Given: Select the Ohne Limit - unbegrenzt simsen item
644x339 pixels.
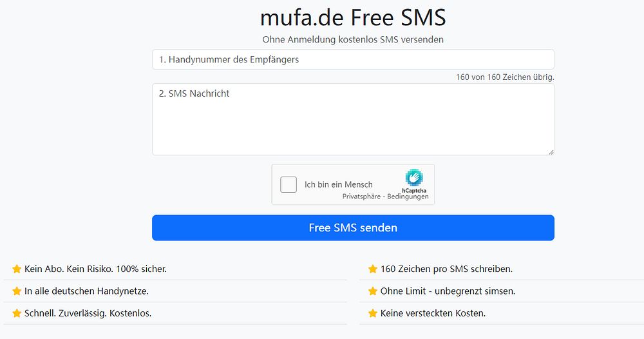Looking at the screenshot, I should click(x=502, y=291).
